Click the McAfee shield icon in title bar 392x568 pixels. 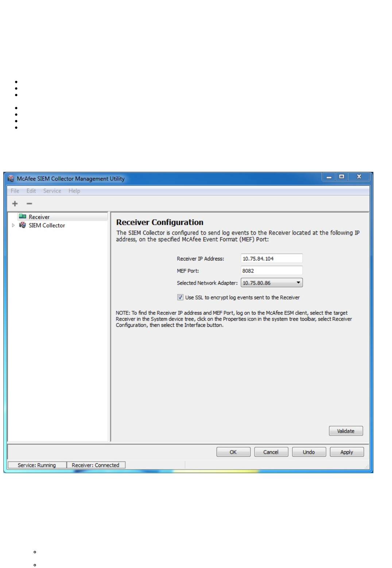(11, 178)
